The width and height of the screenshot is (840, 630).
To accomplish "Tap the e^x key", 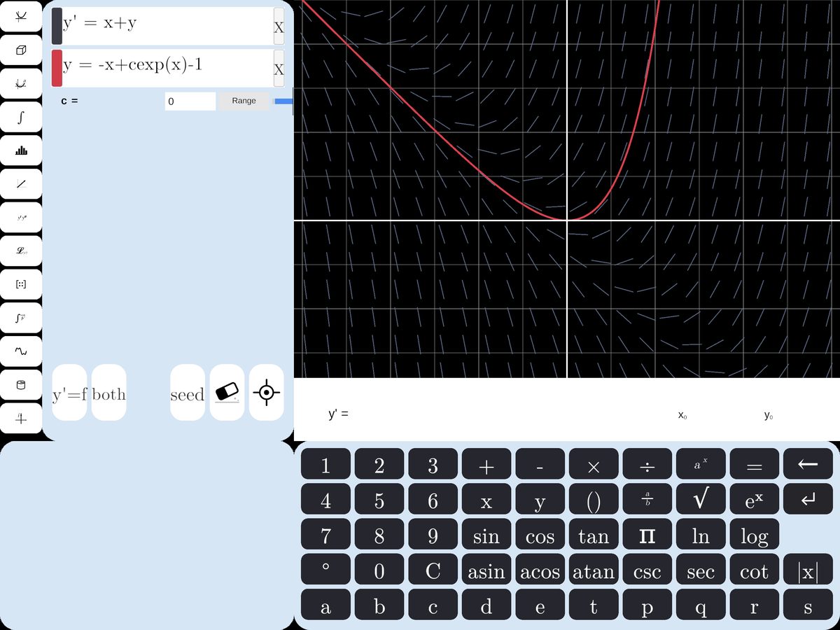I will click(755, 499).
